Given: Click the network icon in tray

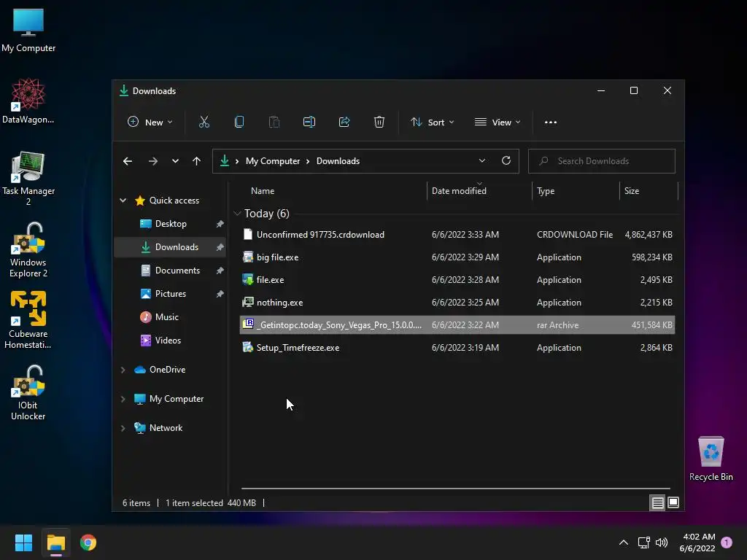Looking at the screenshot, I should click(643, 542).
